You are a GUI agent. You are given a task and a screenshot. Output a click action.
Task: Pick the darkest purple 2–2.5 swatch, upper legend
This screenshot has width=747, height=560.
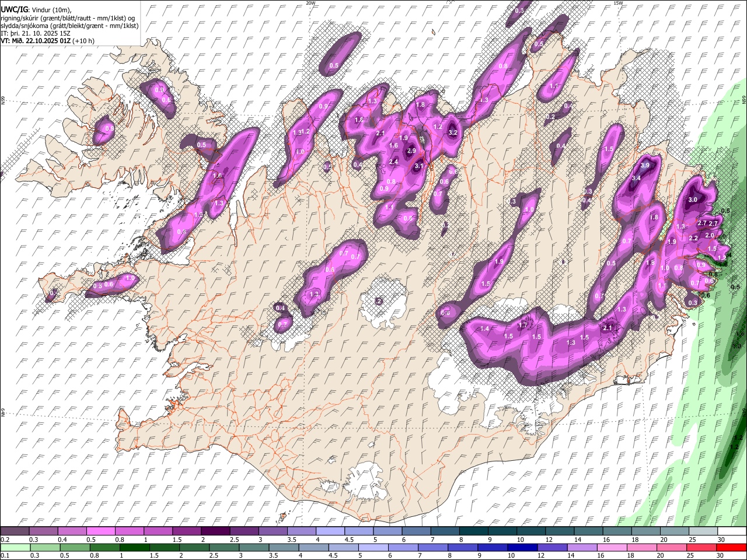tap(215, 531)
